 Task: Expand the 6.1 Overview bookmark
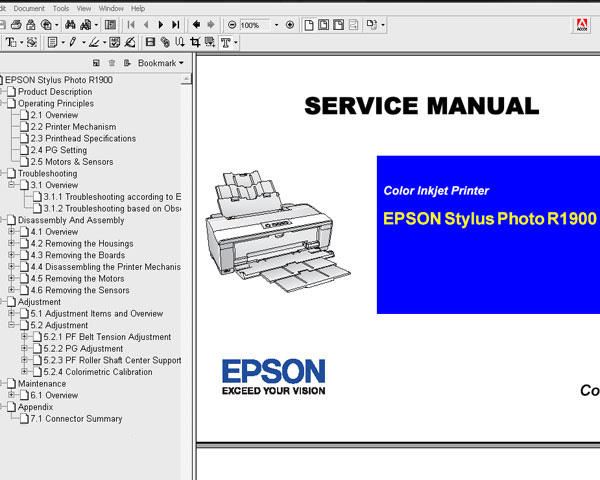pos(11,395)
